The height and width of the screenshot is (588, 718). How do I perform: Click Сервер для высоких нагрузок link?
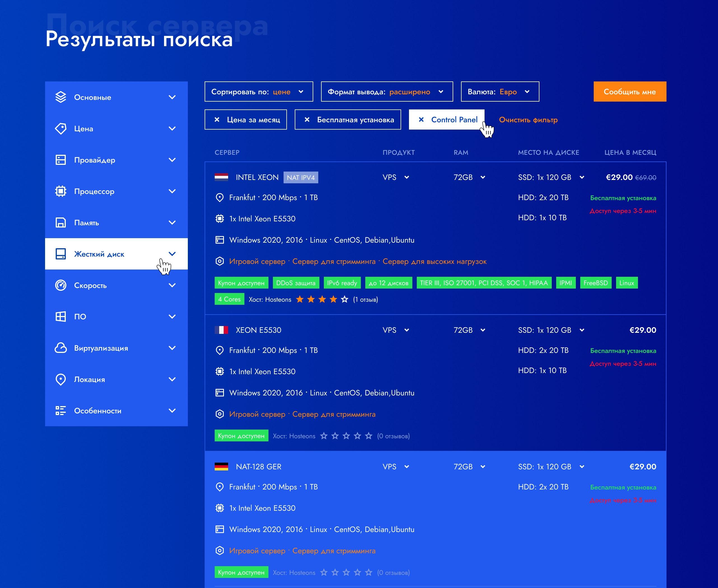434,261
